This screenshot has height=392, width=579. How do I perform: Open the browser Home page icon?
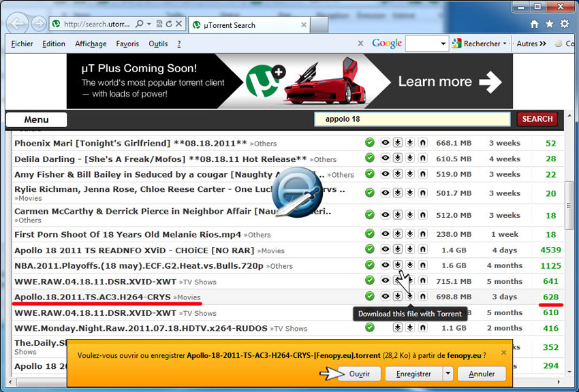[534, 24]
